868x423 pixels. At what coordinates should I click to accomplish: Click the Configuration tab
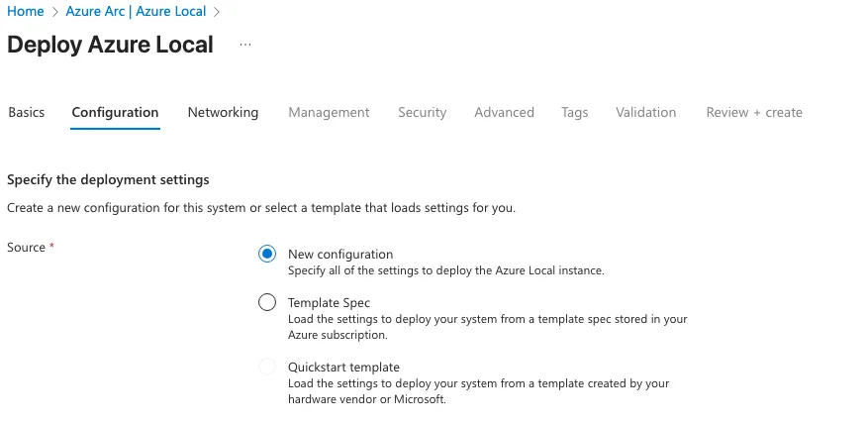coord(115,113)
